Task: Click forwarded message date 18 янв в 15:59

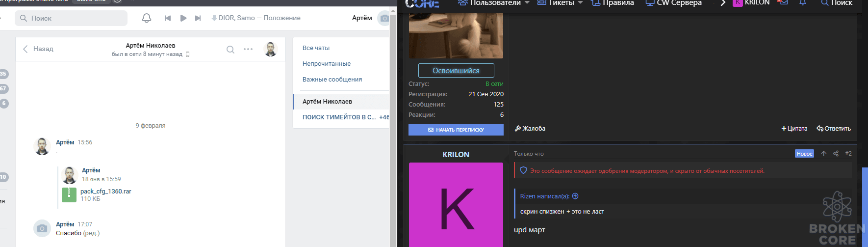Action: [101, 179]
